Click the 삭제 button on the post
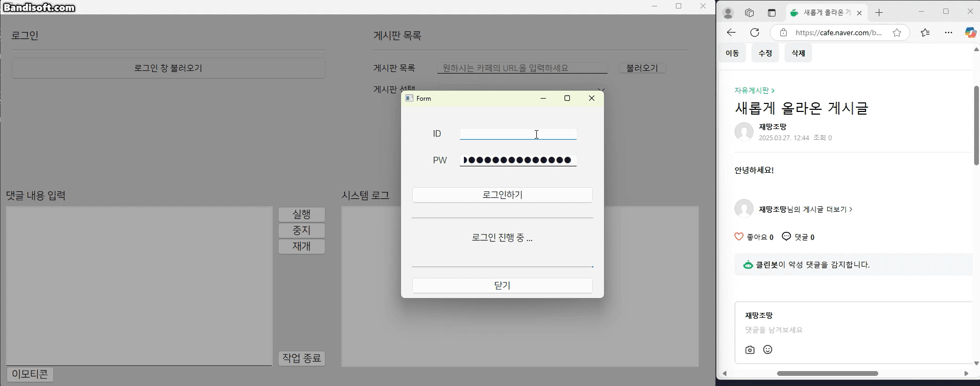 point(798,53)
